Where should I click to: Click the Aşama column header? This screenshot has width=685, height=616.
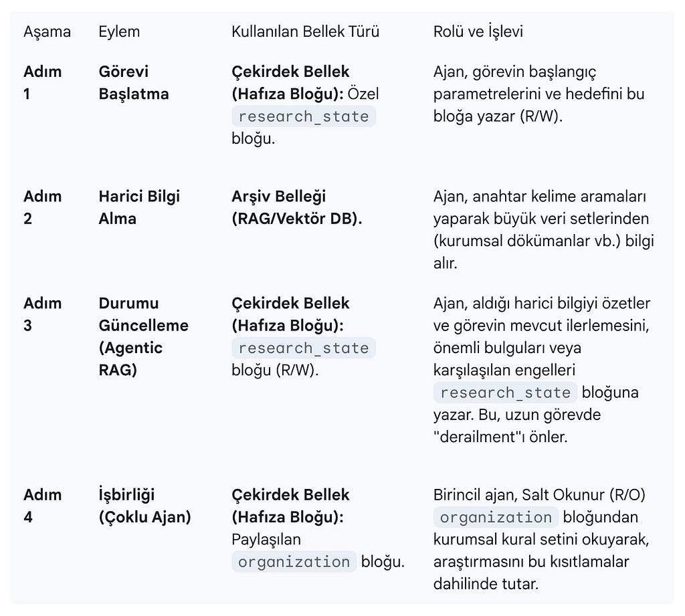point(47,32)
